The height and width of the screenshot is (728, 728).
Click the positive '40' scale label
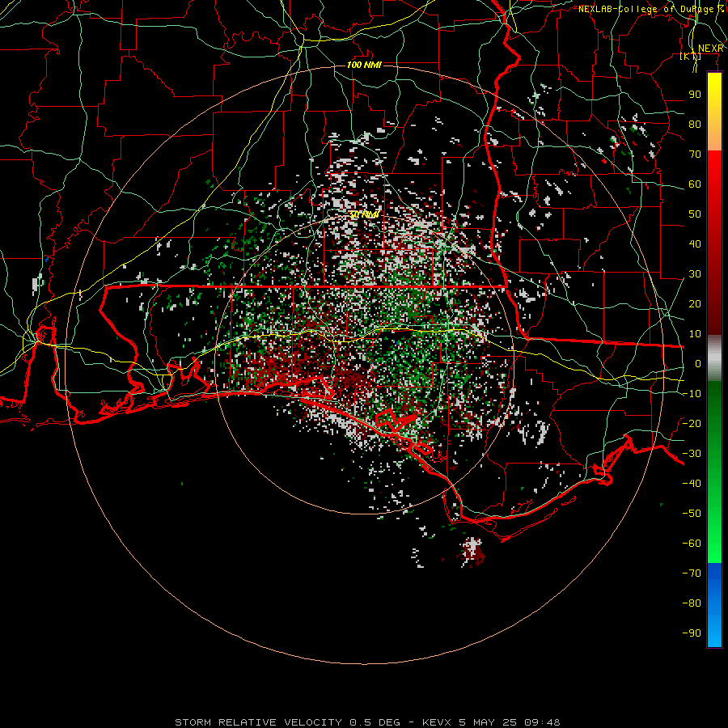coord(695,244)
